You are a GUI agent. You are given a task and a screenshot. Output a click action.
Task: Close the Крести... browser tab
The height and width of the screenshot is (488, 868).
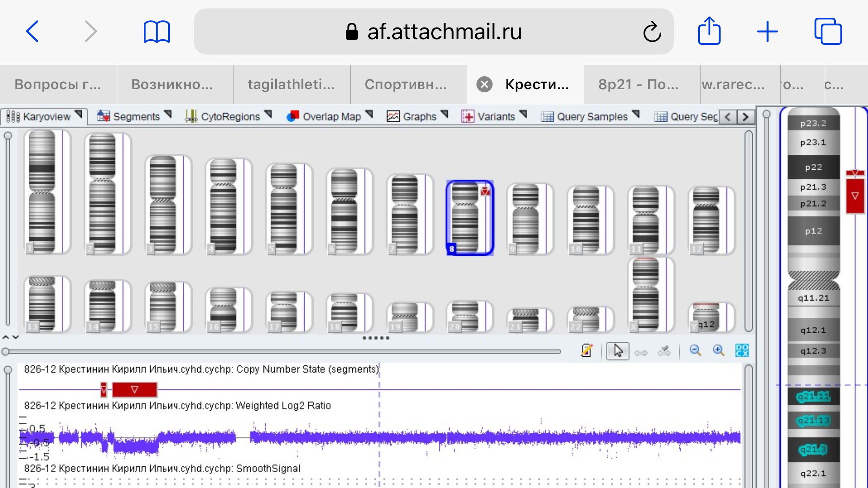(484, 84)
